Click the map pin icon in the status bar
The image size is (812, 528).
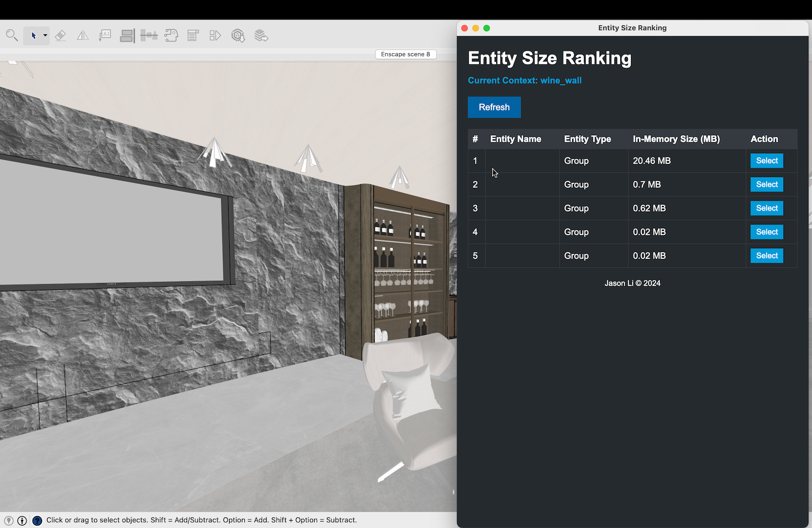pyautogui.click(x=9, y=520)
